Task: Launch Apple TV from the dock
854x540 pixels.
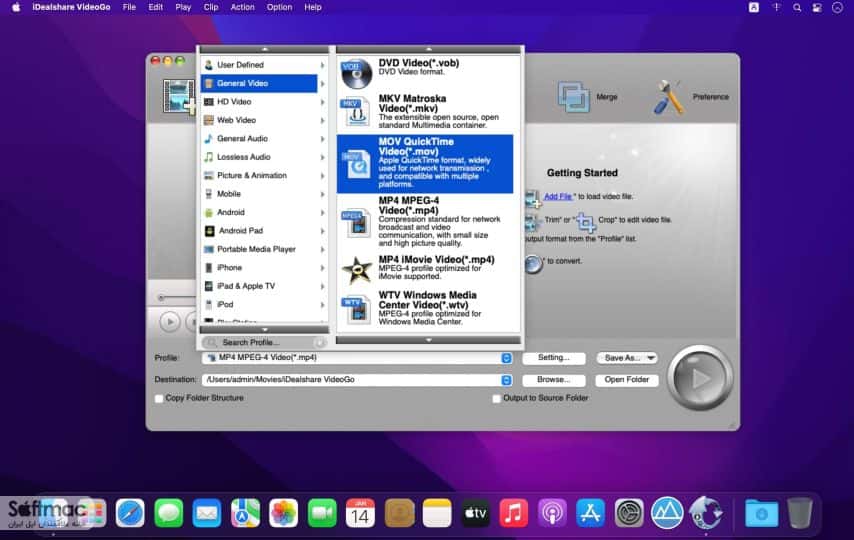Action: (475, 513)
